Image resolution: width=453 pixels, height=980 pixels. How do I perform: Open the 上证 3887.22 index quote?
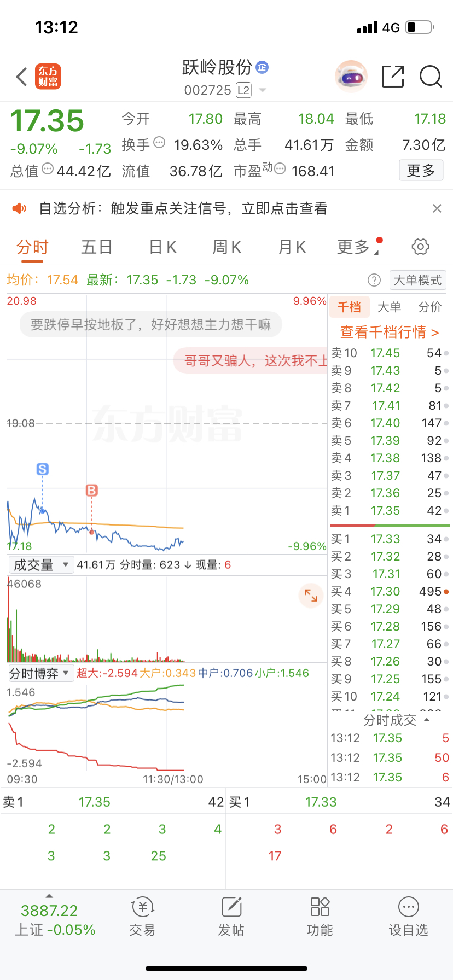pos(55,920)
